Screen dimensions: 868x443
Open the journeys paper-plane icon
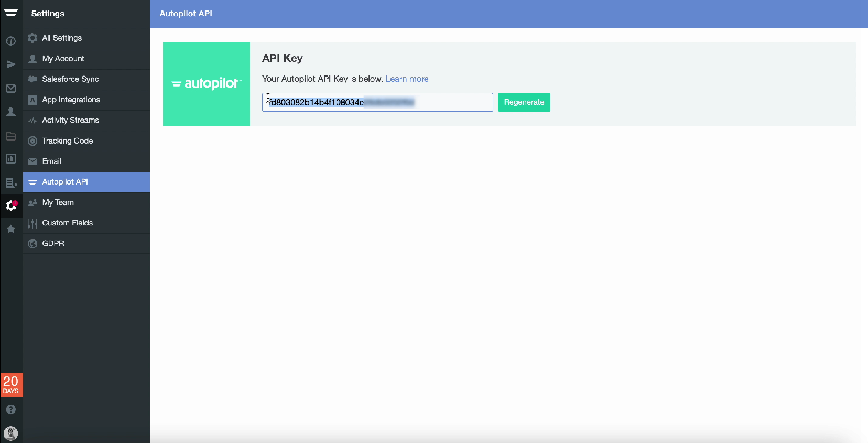10,64
